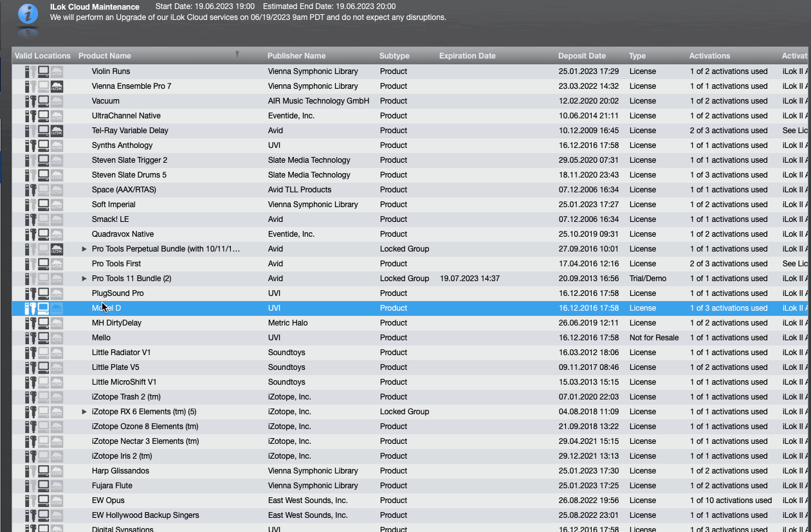Click the computer icon for Vienna Ensemble Pro 7
This screenshot has width=811, height=532.
pos(44,86)
